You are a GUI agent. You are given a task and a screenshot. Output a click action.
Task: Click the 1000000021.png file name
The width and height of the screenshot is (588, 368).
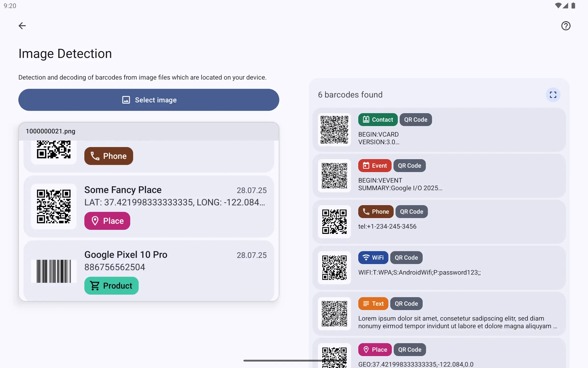(x=51, y=131)
